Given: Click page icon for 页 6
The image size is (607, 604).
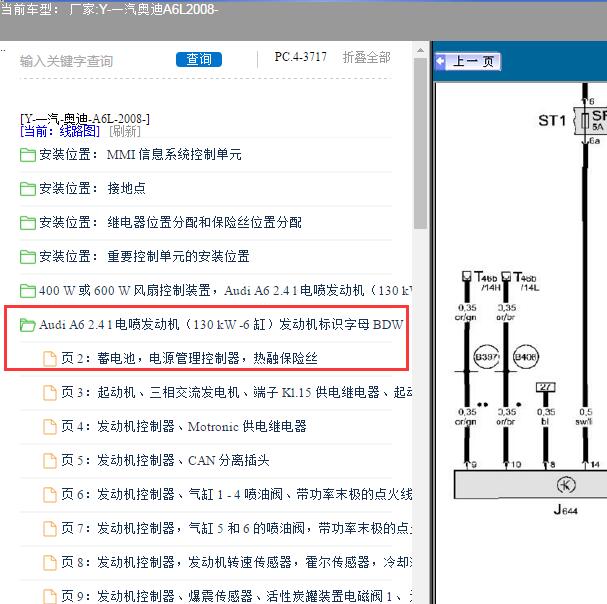Looking at the screenshot, I should click(x=50, y=495).
